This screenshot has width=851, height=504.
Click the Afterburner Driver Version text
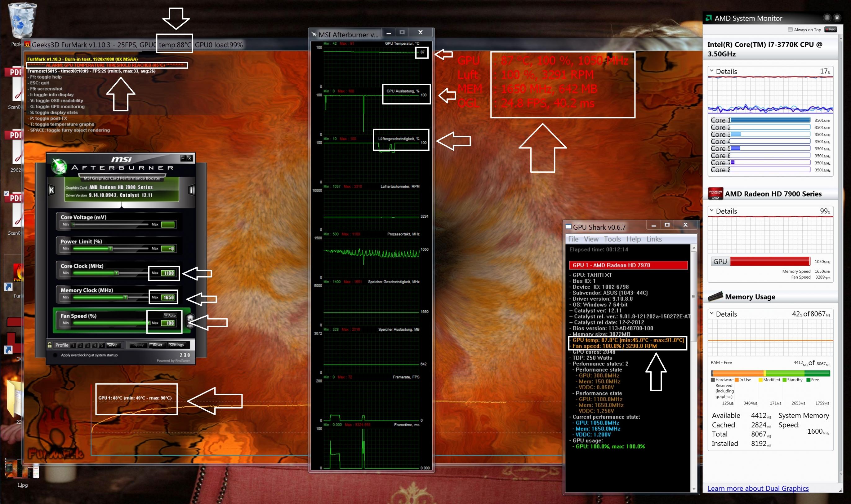109,195
